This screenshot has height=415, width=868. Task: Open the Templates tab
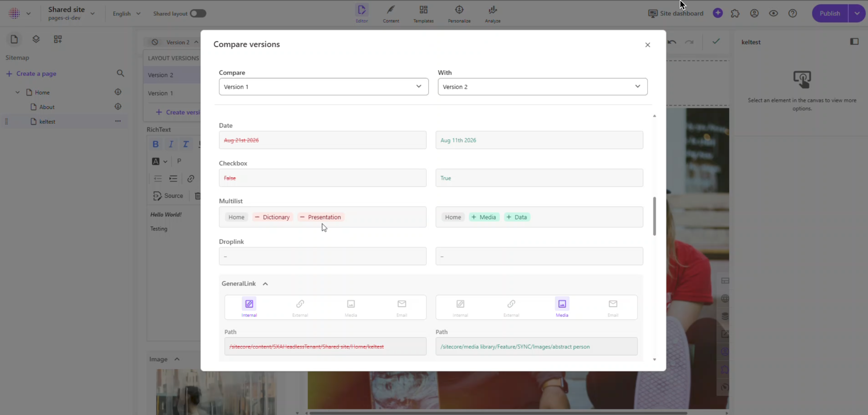423,14
